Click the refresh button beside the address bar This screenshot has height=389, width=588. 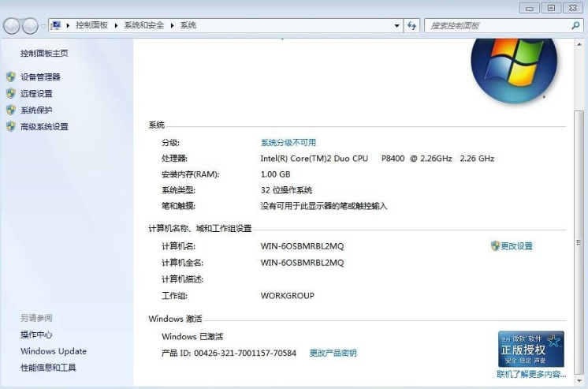(411, 26)
